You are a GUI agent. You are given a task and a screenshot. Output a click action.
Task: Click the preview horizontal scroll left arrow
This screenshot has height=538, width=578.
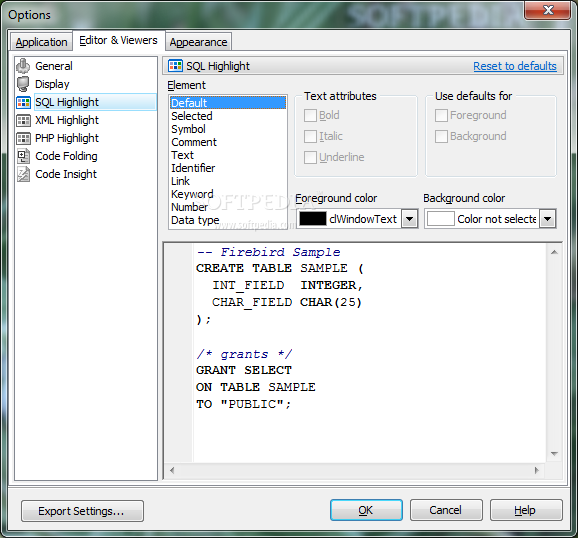(172, 471)
